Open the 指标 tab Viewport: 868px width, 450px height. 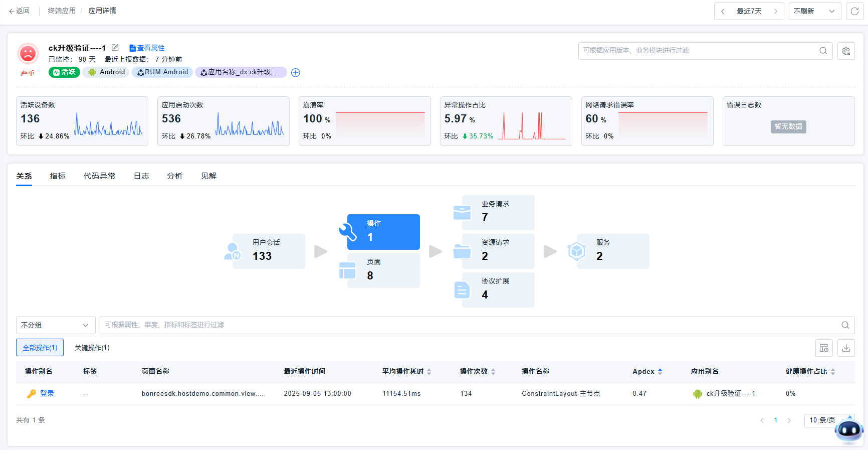pyautogui.click(x=58, y=176)
